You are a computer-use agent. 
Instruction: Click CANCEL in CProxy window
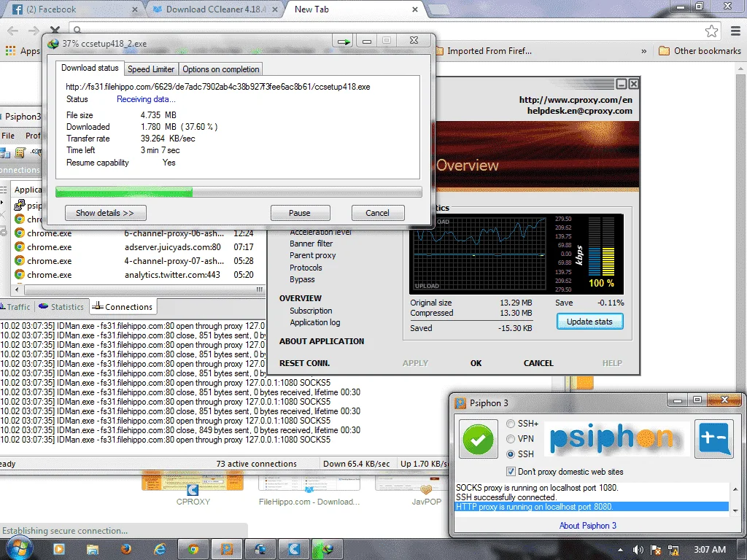538,363
